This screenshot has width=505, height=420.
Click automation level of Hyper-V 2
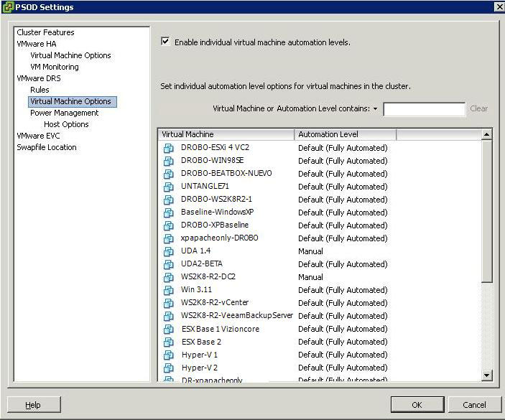tap(343, 368)
